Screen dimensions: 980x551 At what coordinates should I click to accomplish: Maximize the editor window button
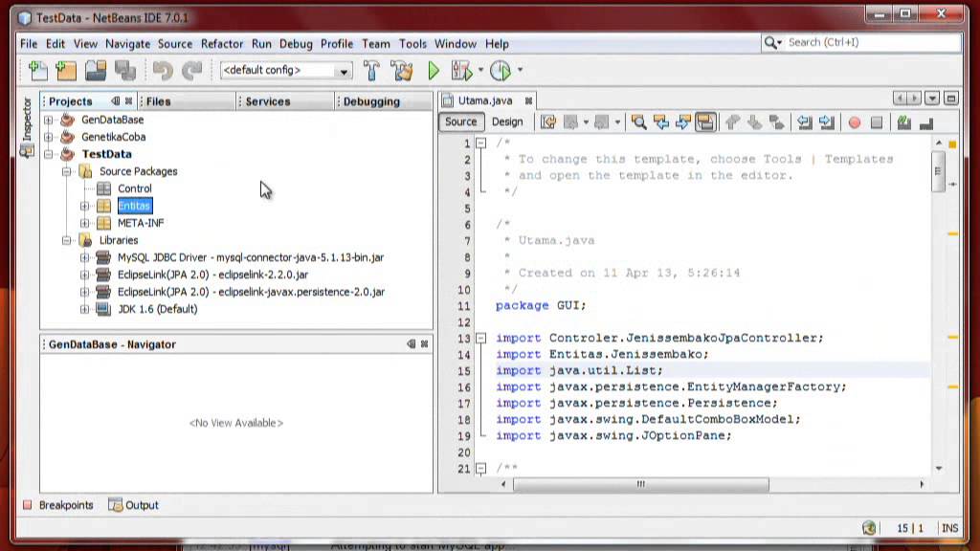(951, 99)
